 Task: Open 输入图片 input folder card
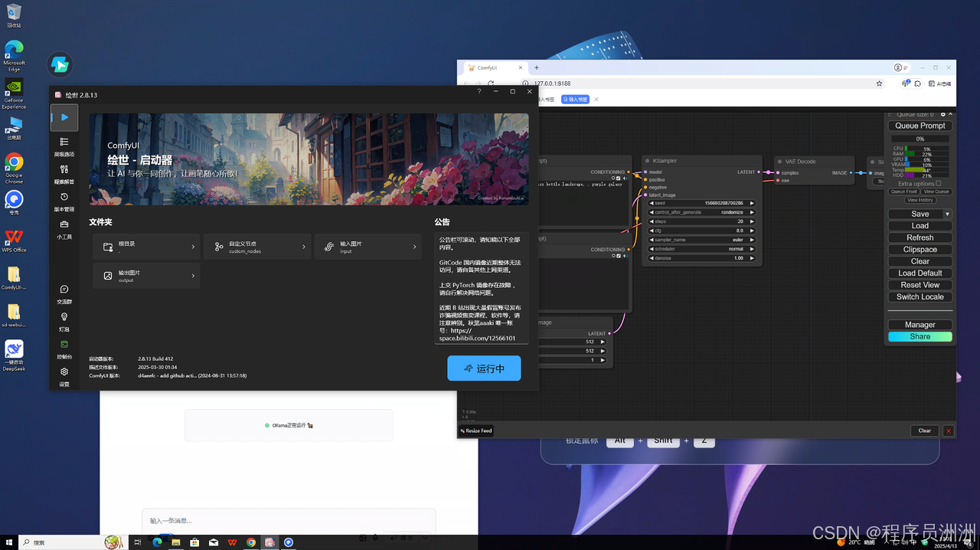(x=368, y=247)
